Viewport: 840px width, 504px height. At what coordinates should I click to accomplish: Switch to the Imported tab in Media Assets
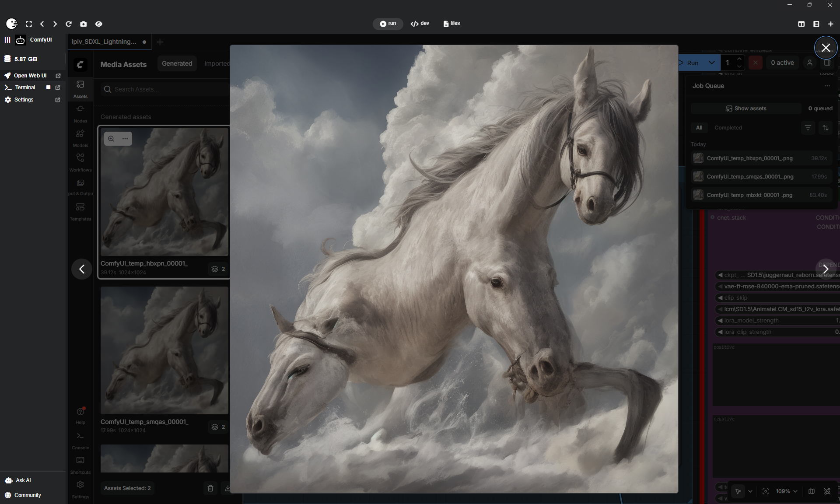[217, 63]
